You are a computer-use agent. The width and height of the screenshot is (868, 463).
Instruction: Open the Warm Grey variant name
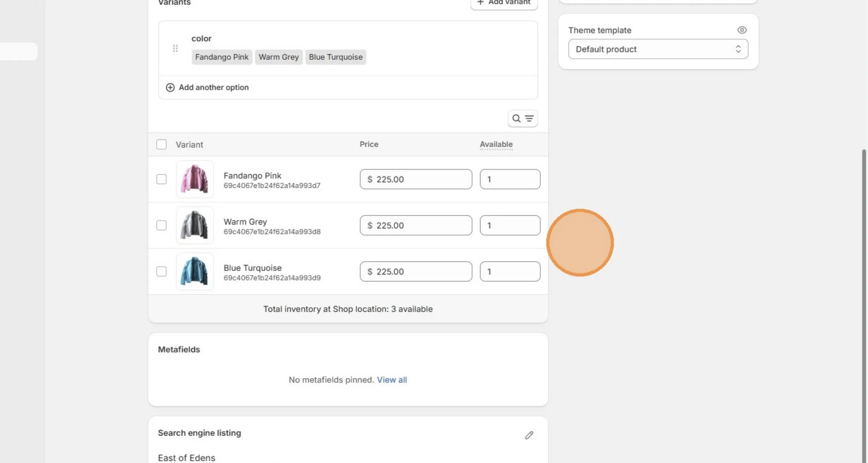pyautogui.click(x=245, y=222)
